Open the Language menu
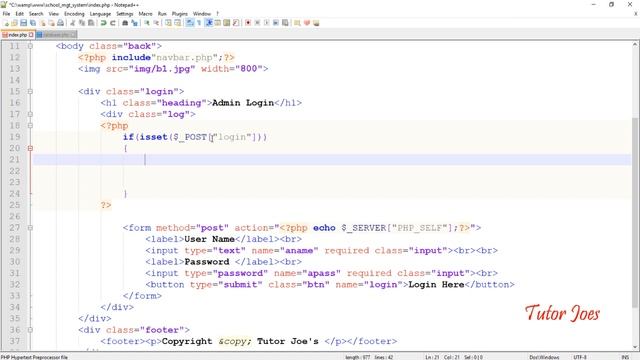Image resolution: width=640 pixels, height=360 pixels. point(100,14)
